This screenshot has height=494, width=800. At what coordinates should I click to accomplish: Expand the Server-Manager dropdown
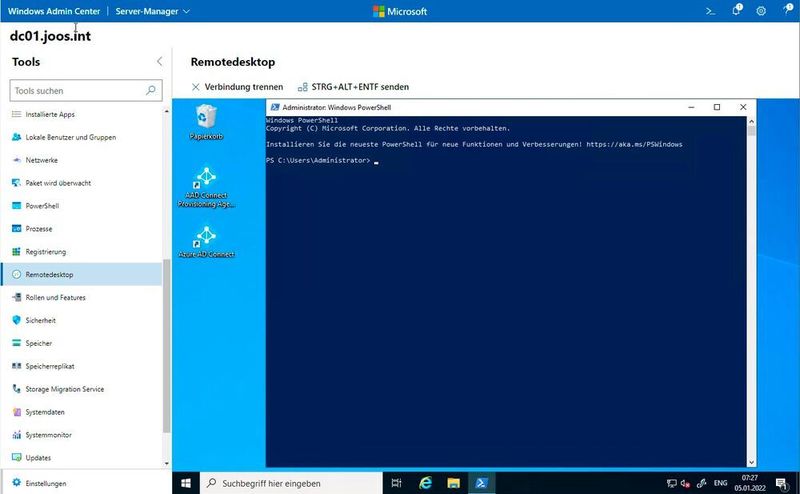(x=152, y=11)
